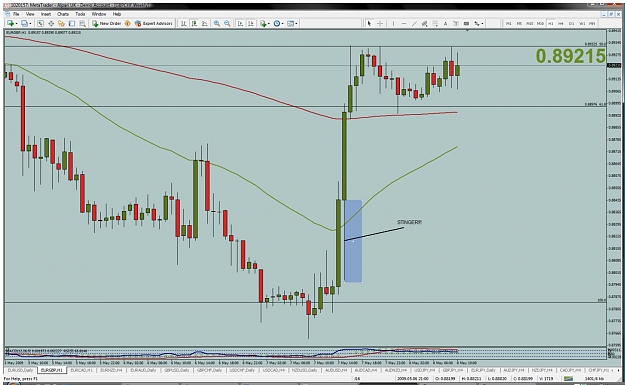
Task: Open the Window menu
Action: (99, 14)
